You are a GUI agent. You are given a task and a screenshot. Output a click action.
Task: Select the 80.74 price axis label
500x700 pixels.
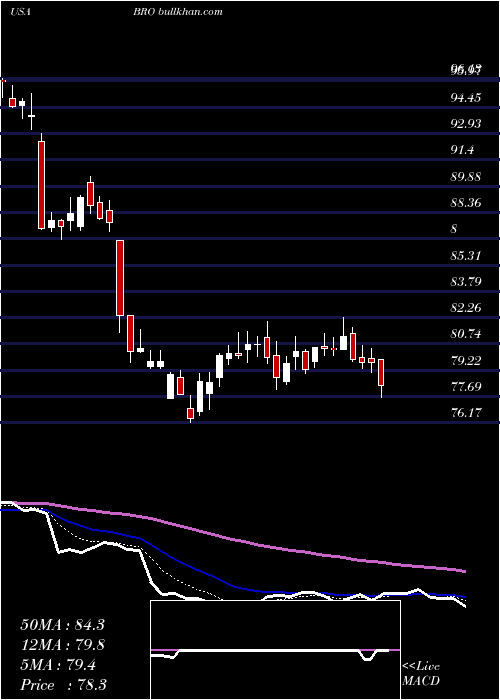(x=466, y=334)
